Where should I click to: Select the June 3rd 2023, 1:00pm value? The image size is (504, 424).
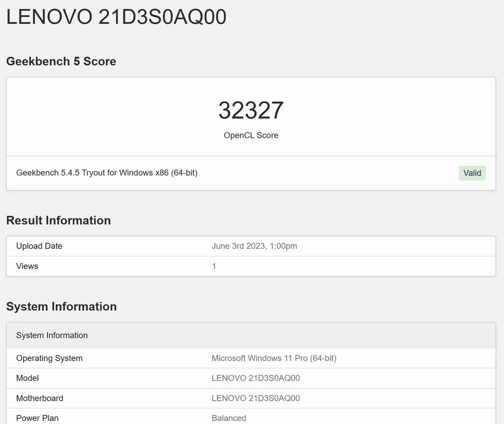click(x=254, y=246)
